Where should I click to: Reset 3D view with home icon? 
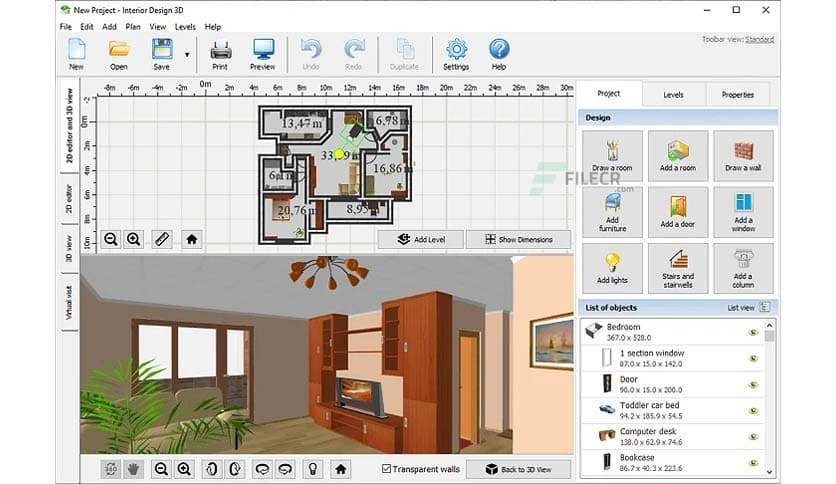pyautogui.click(x=341, y=469)
